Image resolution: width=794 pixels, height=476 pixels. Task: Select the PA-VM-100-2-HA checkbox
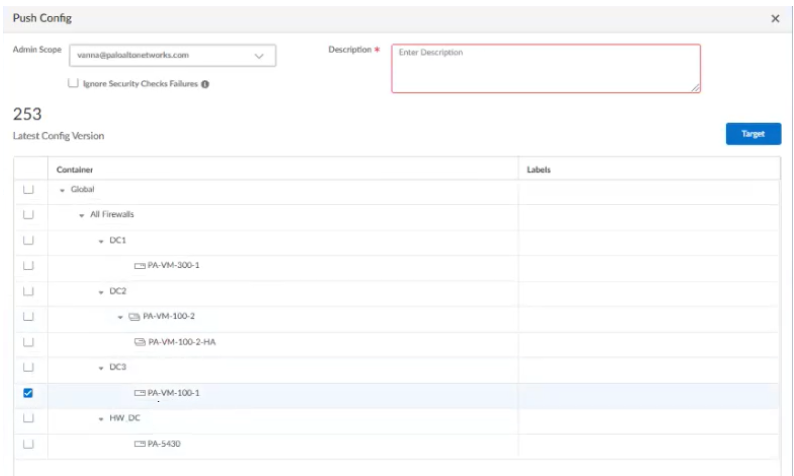(28, 342)
